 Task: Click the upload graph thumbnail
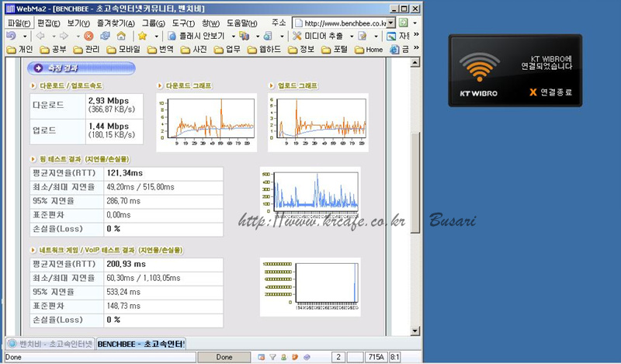(318, 123)
